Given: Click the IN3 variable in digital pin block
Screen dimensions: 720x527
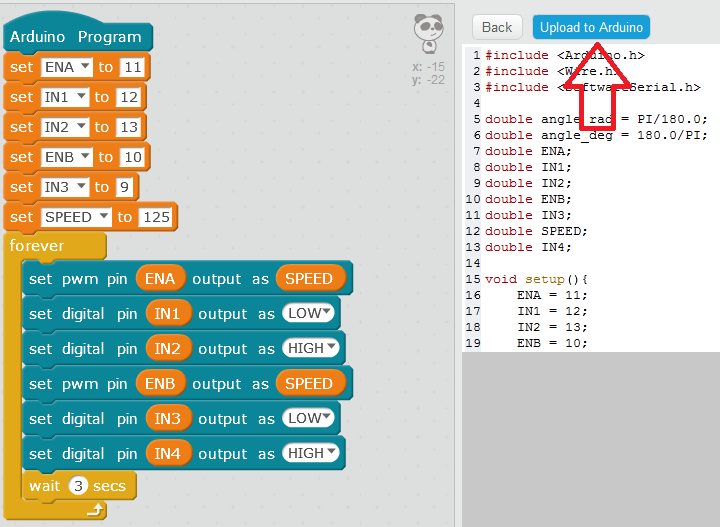Looking at the screenshot, I should (x=168, y=419).
